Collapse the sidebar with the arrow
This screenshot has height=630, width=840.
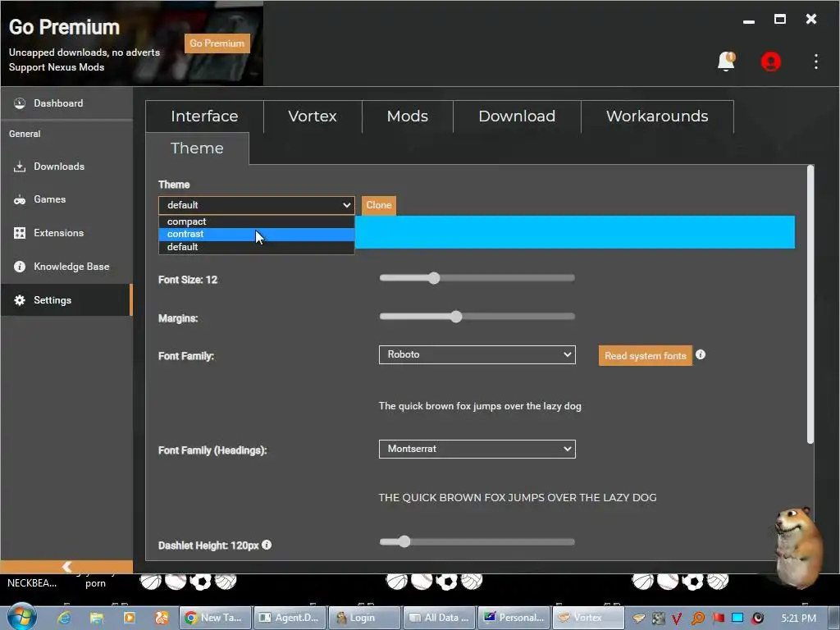pyautogui.click(x=66, y=566)
